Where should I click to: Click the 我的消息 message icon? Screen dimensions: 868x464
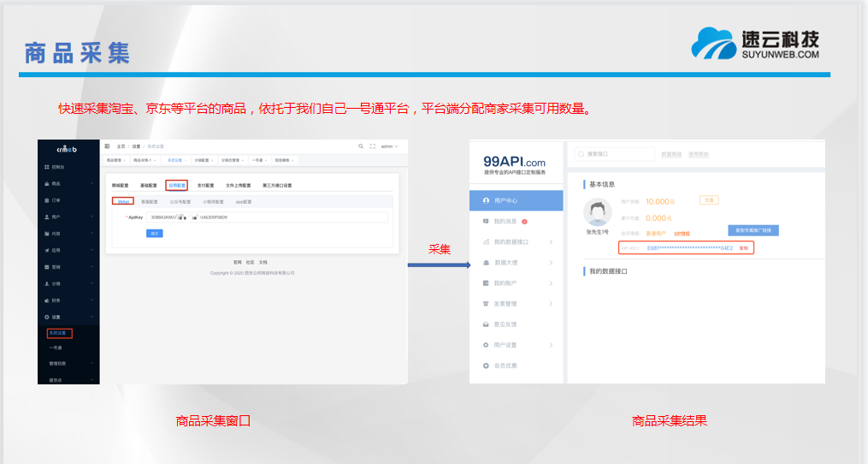point(485,221)
